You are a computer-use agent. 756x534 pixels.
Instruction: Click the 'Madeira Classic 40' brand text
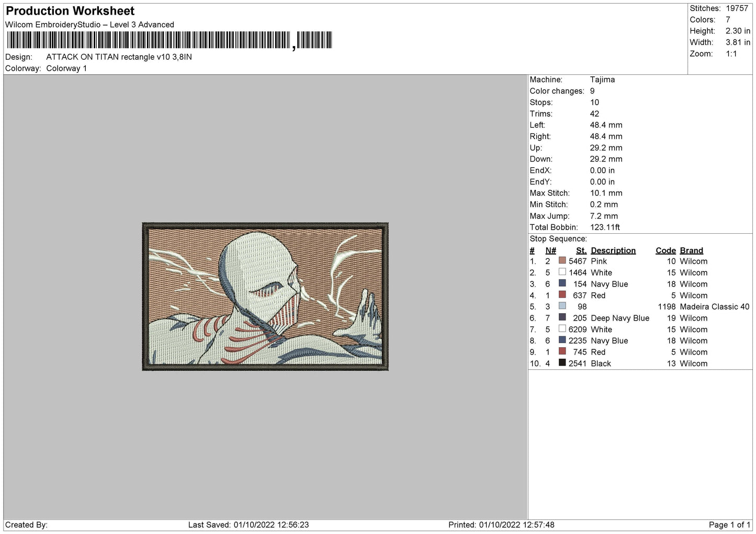coord(714,307)
